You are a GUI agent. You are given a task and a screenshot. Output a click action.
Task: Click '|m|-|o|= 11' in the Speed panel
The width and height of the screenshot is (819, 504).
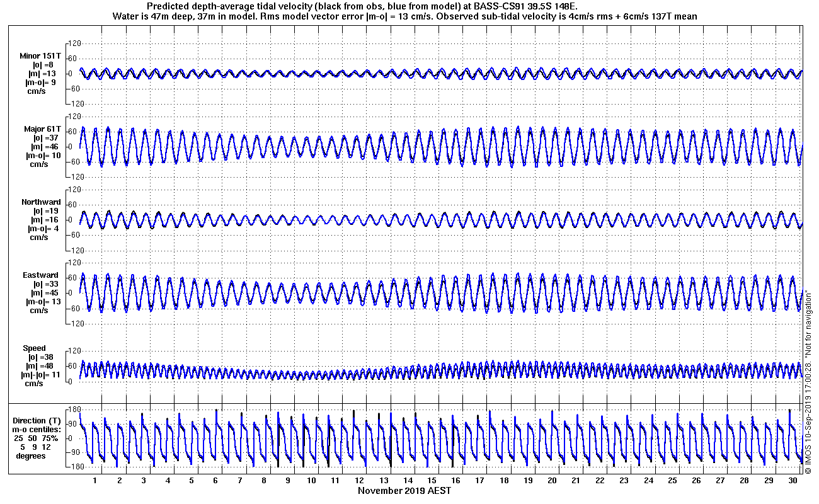pyautogui.click(x=42, y=375)
